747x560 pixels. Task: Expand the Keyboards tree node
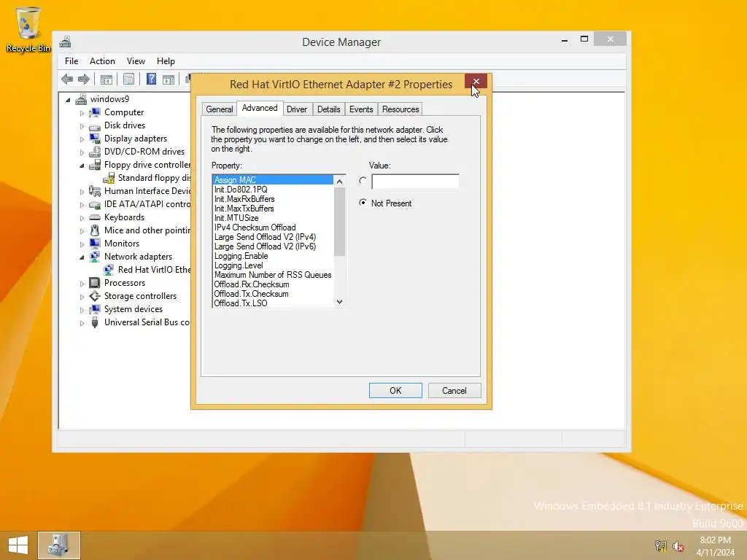82,218
